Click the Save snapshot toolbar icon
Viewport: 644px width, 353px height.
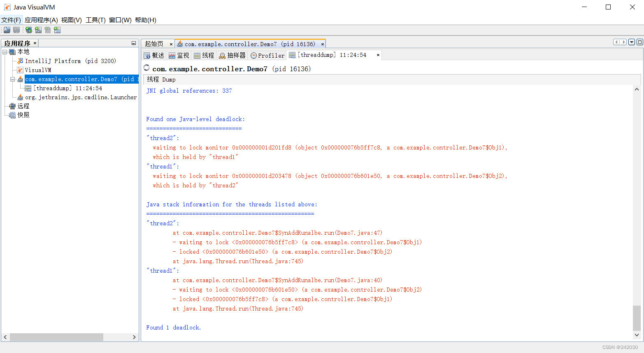pyautogui.click(x=16, y=30)
